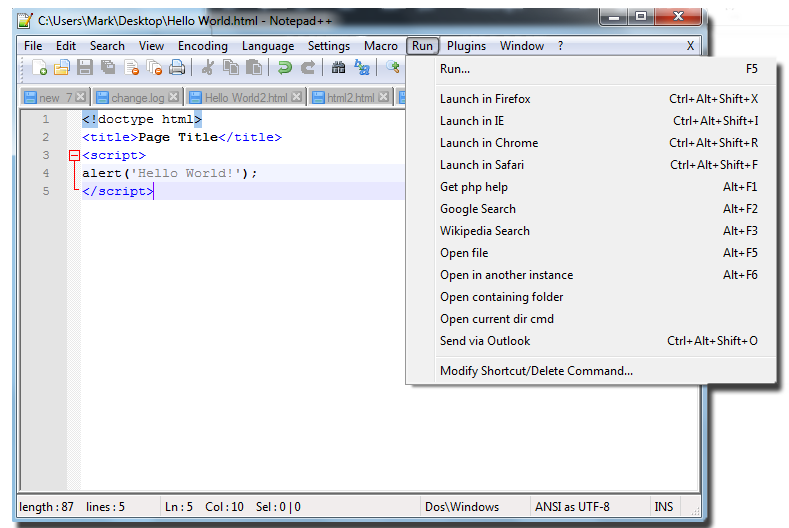Image resolution: width=789 pixels, height=528 pixels.
Task: Choose Open current dir cmd
Action: [591, 319]
